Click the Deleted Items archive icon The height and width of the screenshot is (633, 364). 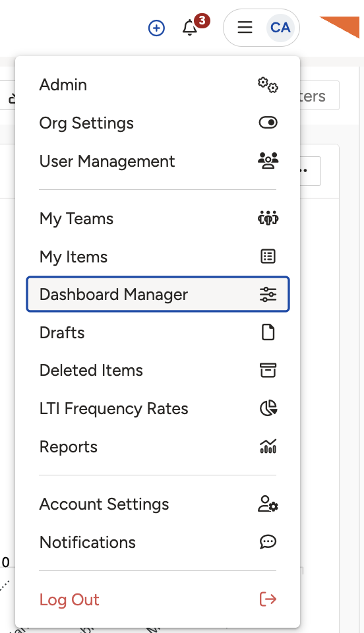point(268,370)
